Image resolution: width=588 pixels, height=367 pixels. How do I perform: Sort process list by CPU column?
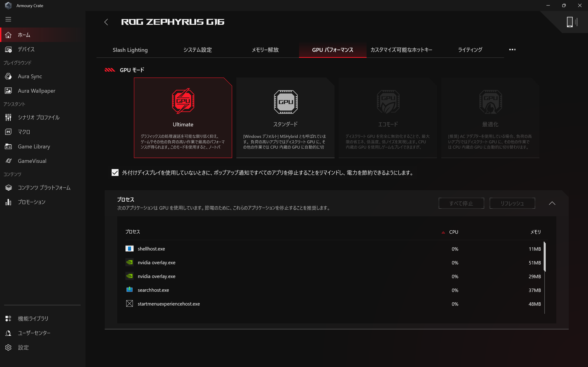pyautogui.click(x=453, y=232)
